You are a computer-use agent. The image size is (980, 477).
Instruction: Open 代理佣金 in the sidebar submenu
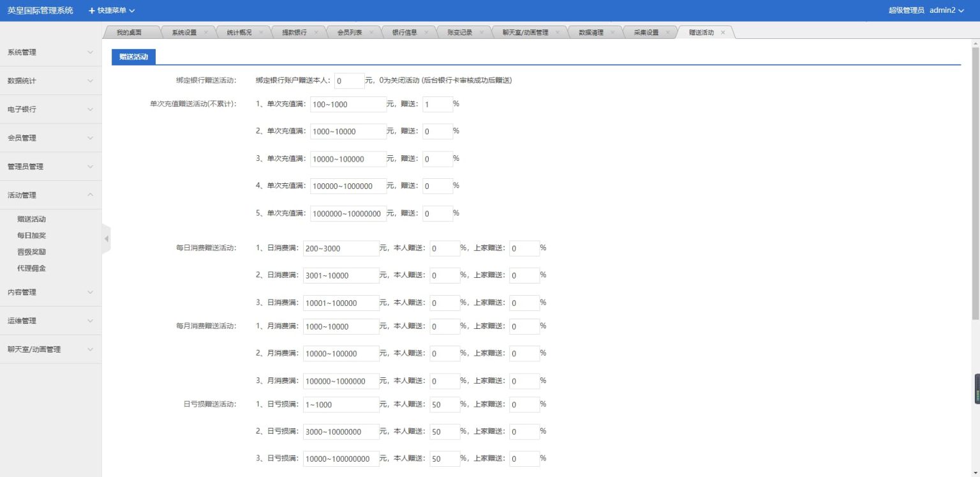coord(31,269)
